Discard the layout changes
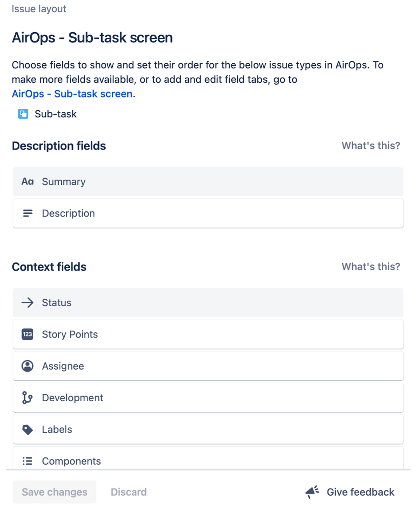The image size is (420, 510). (129, 492)
